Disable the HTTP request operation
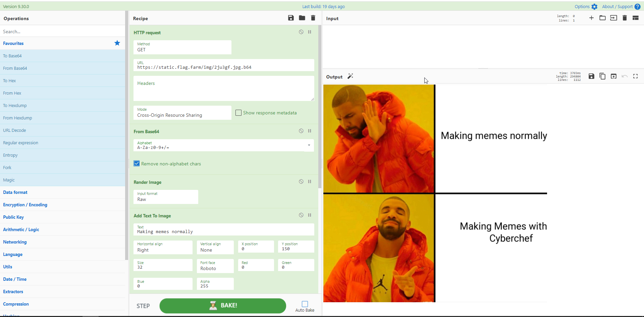The width and height of the screenshot is (644, 317). 301,32
